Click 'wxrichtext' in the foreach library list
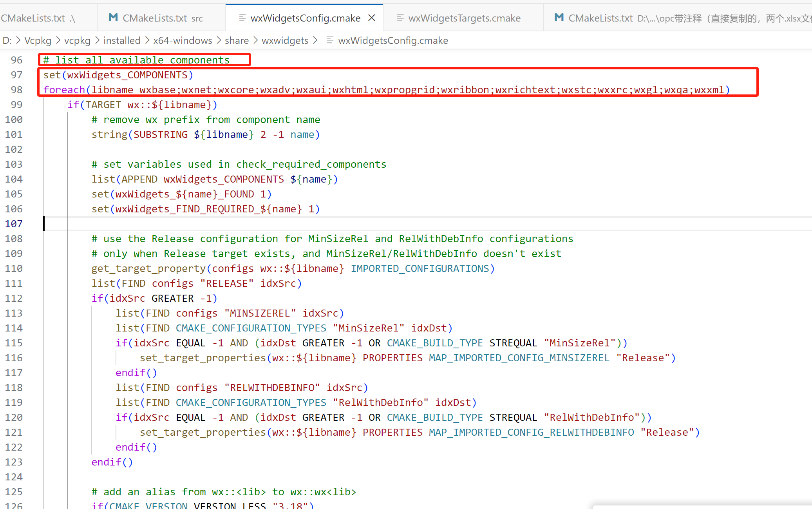 click(x=525, y=90)
